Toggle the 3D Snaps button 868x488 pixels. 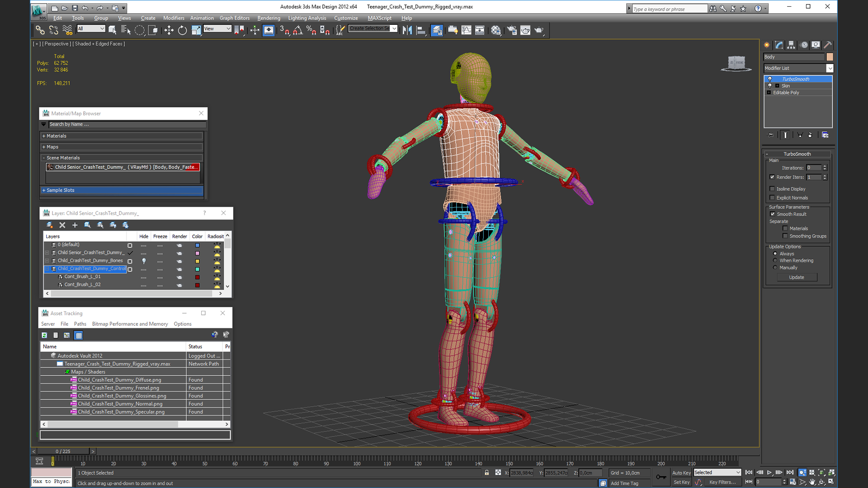tap(284, 30)
